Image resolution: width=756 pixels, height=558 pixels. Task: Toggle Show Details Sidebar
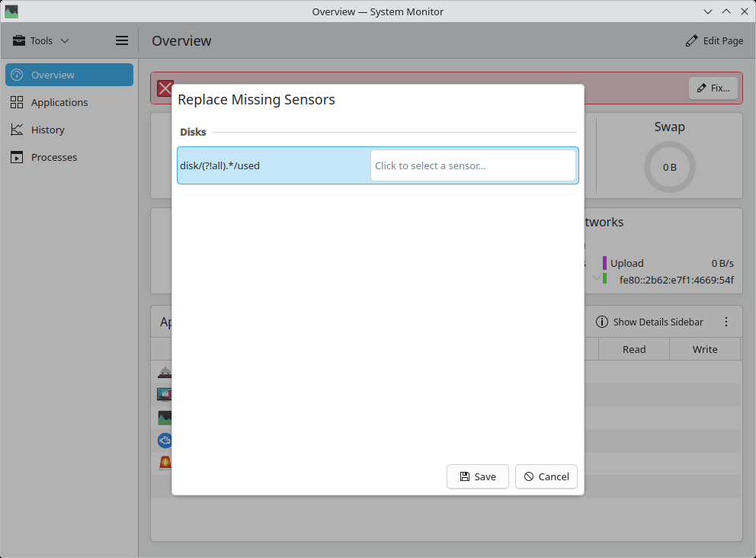649,322
